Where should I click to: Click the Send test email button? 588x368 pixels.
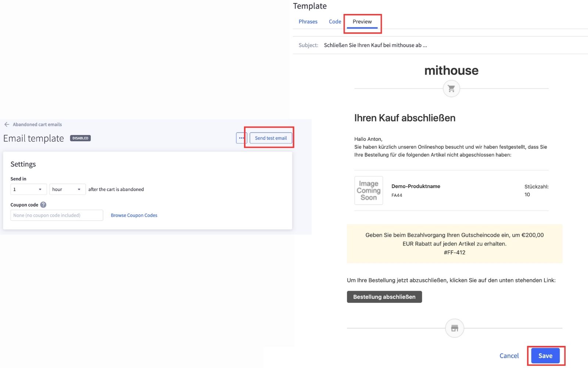click(x=271, y=138)
